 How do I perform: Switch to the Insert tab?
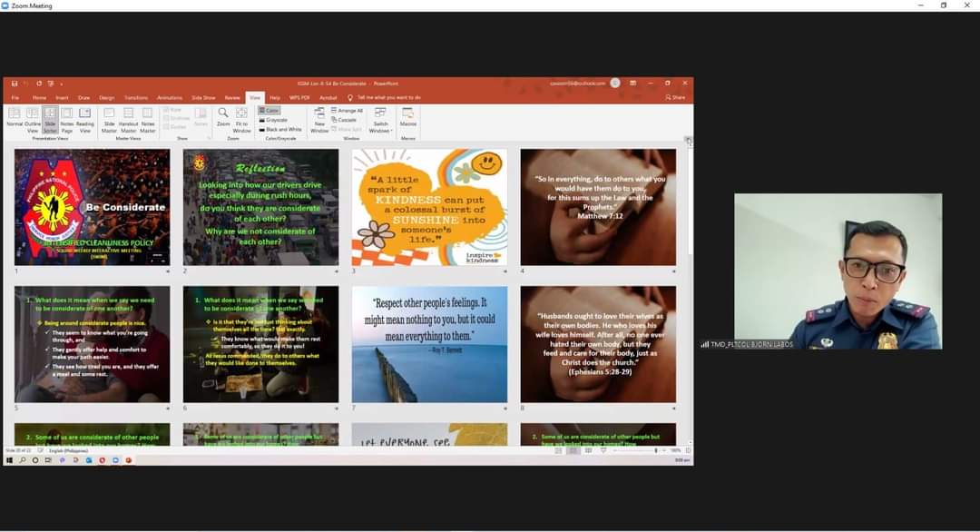point(62,97)
